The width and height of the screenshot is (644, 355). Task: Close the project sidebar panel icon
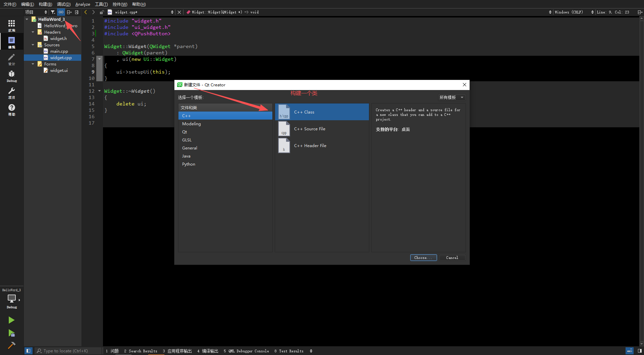pos(77,12)
